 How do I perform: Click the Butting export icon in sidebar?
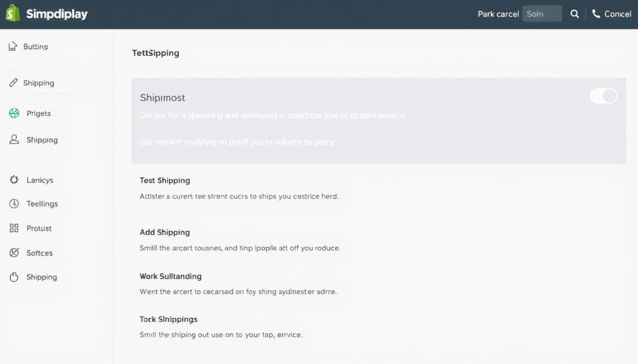pos(13,47)
